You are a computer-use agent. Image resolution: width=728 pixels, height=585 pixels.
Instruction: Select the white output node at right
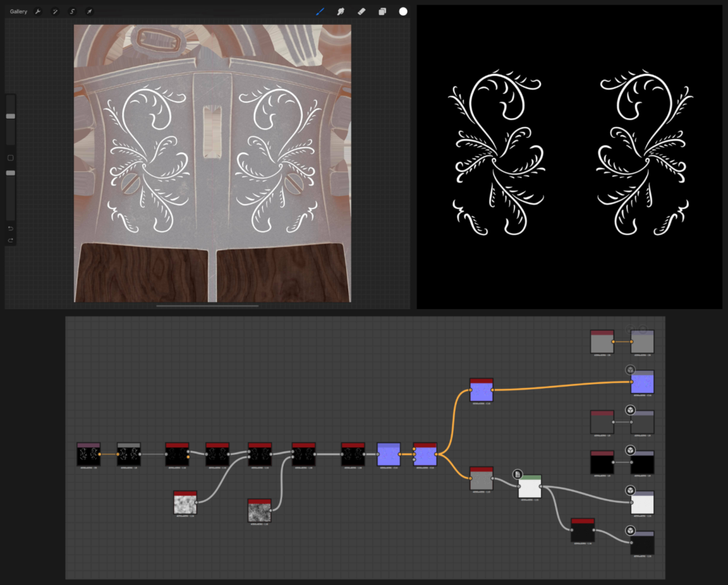click(643, 503)
